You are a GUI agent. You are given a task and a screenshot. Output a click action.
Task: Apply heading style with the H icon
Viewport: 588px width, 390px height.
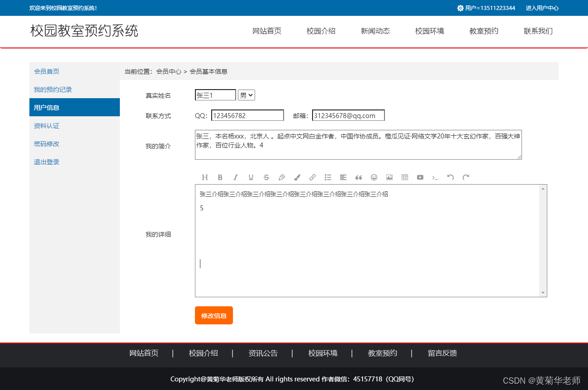205,177
